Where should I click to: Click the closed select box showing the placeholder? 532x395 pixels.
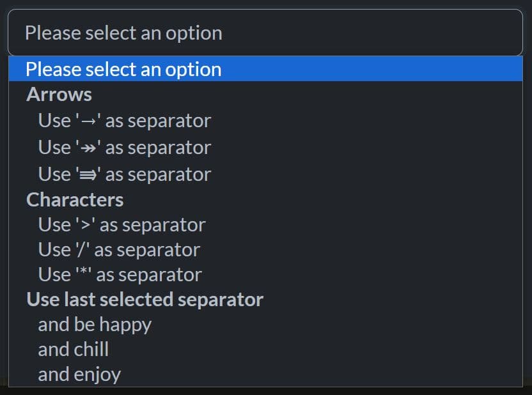point(265,33)
